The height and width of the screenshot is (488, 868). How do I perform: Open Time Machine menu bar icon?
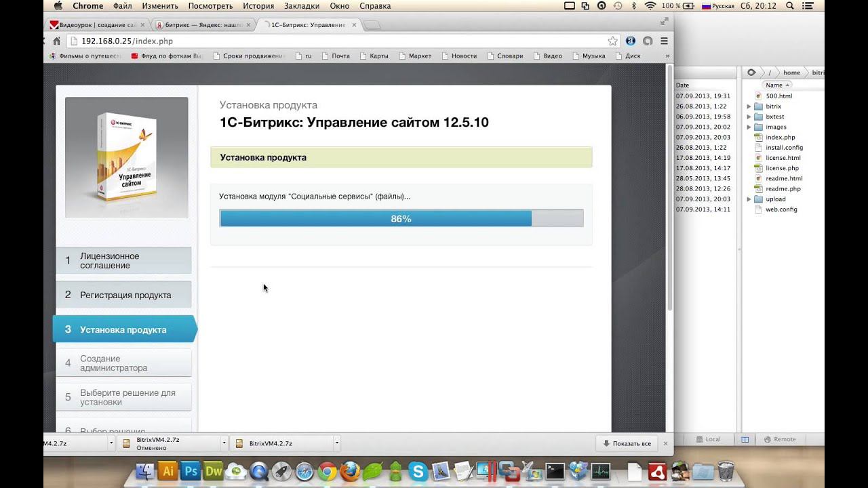point(617,6)
